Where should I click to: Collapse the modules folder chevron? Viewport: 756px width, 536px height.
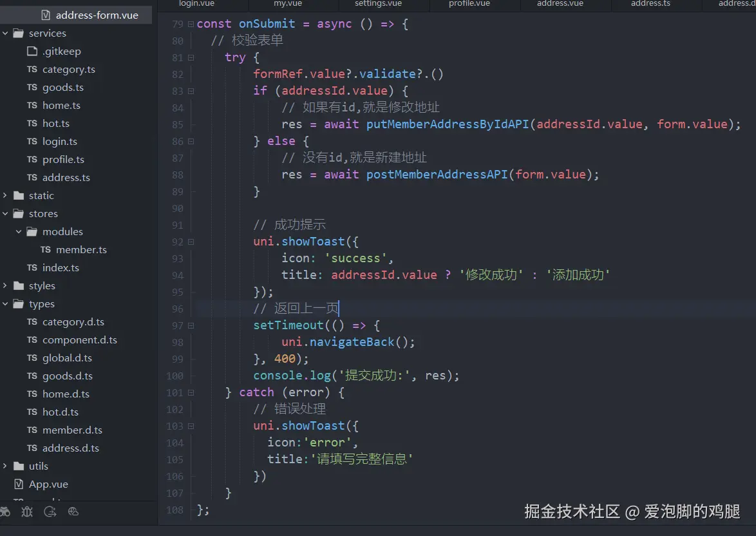[19, 231]
